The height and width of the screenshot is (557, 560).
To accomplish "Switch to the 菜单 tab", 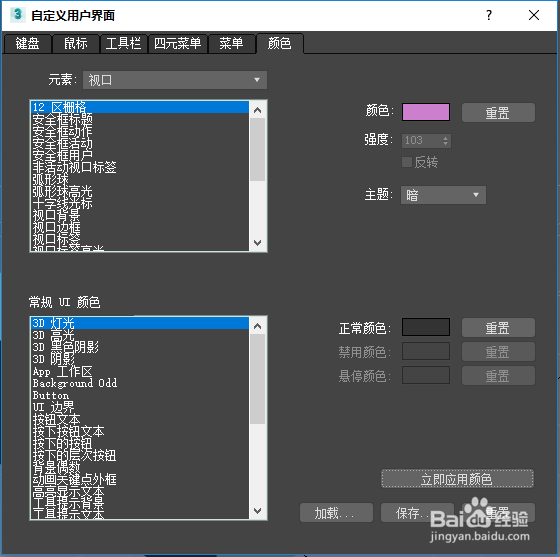I will pyautogui.click(x=231, y=44).
